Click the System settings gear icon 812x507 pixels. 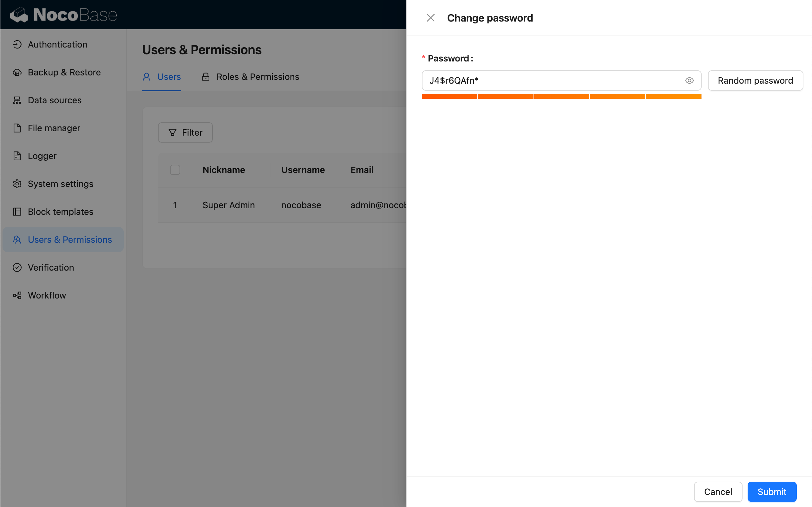tap(17, 183)
